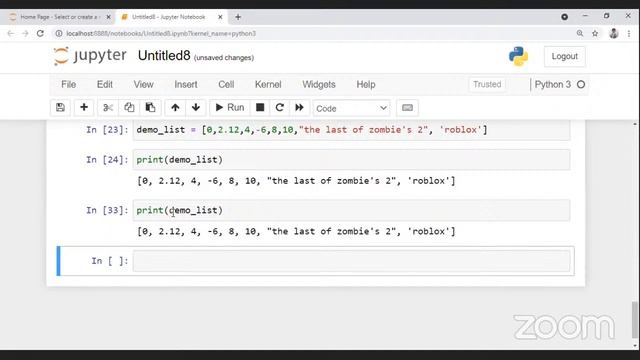Click the localhost address bar
The height and width of the screenshot is (360, 640).
click(x=314, y=33)
